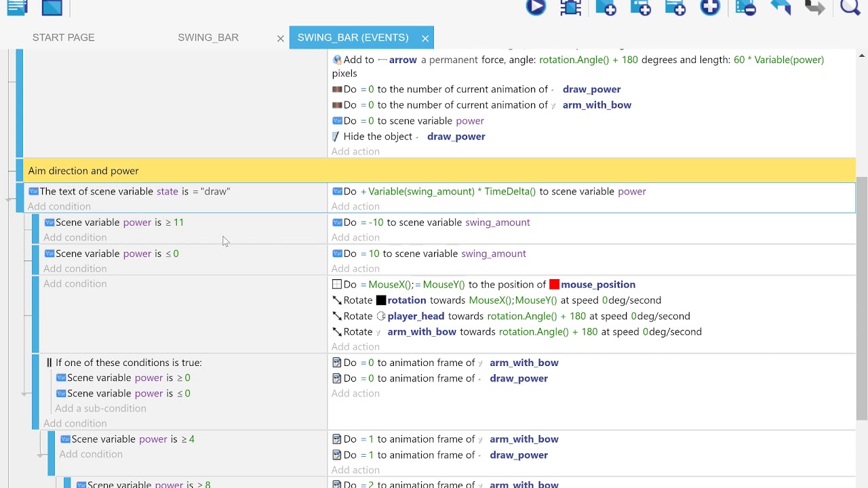
Task: Open the project manager panel icon
Action: pyautogui.click(x=17, y=7)
